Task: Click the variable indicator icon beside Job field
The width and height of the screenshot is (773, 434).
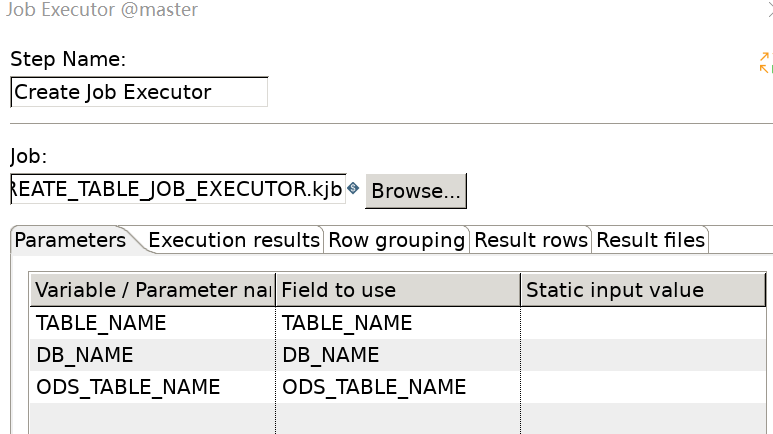Action: pyautogui.click(x=353, y=188)
